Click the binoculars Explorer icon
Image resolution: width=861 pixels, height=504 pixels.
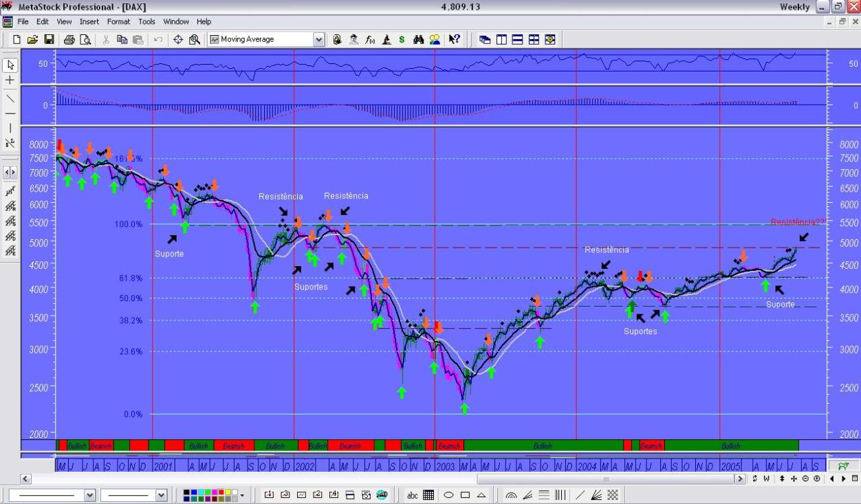coord(418,39)
